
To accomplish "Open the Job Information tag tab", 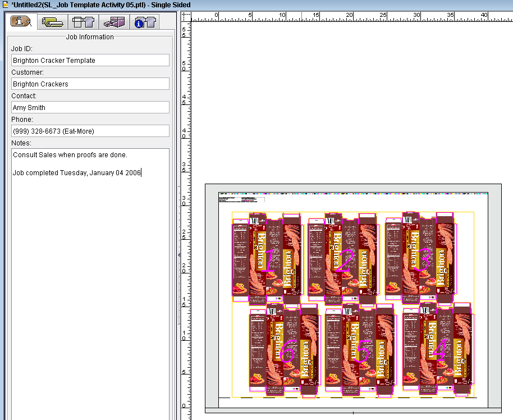I will pos(21,22).
